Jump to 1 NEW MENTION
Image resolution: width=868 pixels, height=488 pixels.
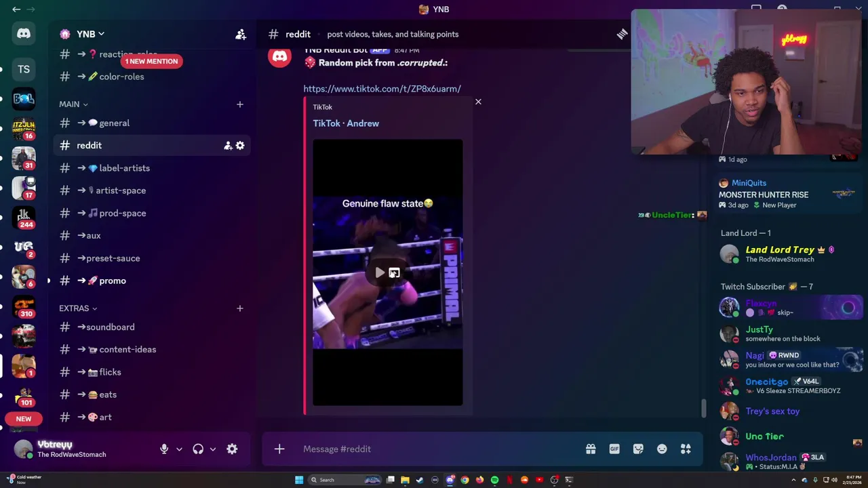click(x=151, y=61)
